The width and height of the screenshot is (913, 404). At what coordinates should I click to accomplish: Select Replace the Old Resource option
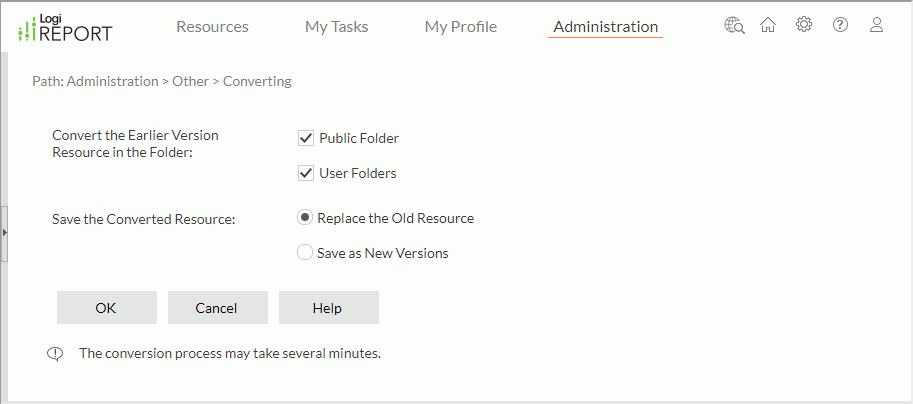pyautogui.click(x=305, y=218)
